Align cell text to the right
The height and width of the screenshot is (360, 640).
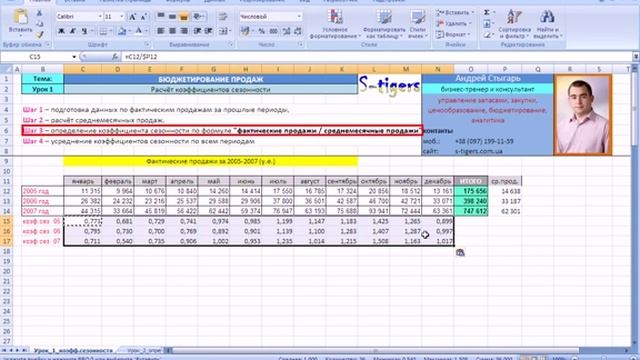184,31
